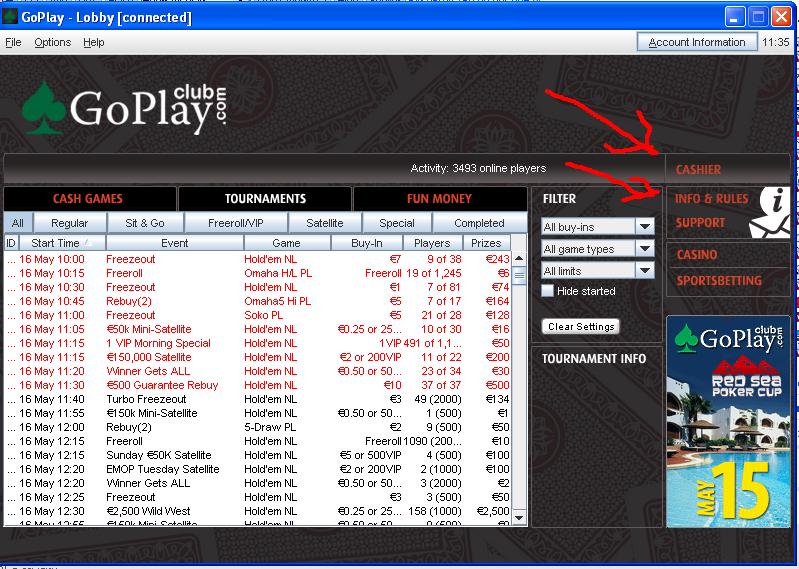Screen dimensions: 799x569
Task: Select the EMOP Tuesday Satellite row
Action: 257,469
